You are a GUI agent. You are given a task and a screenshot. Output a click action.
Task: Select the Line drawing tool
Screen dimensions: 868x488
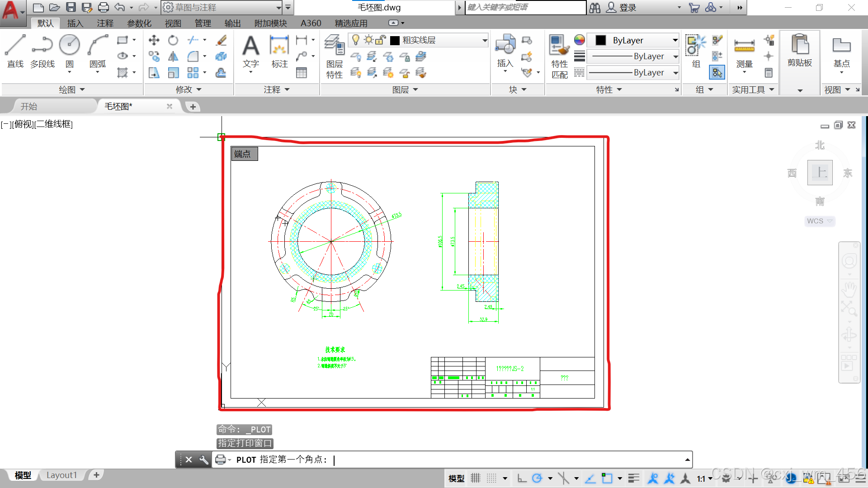[x=15, y=46]
